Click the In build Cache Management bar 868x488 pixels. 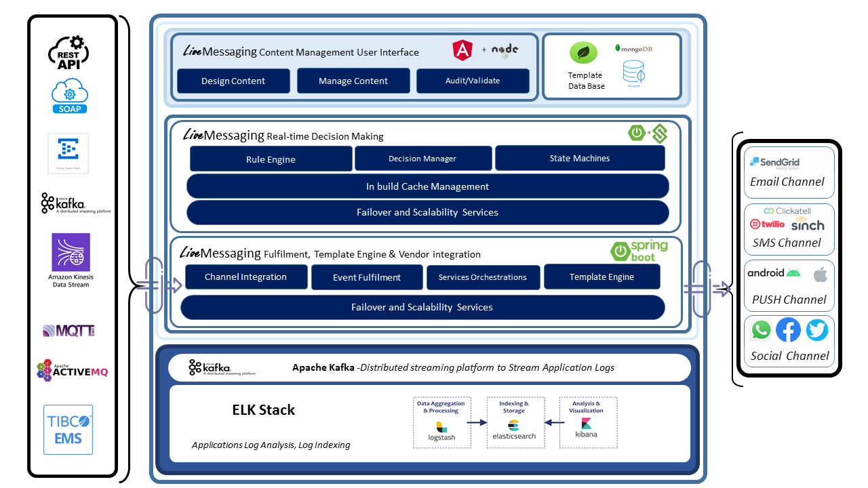pos(427,186)
